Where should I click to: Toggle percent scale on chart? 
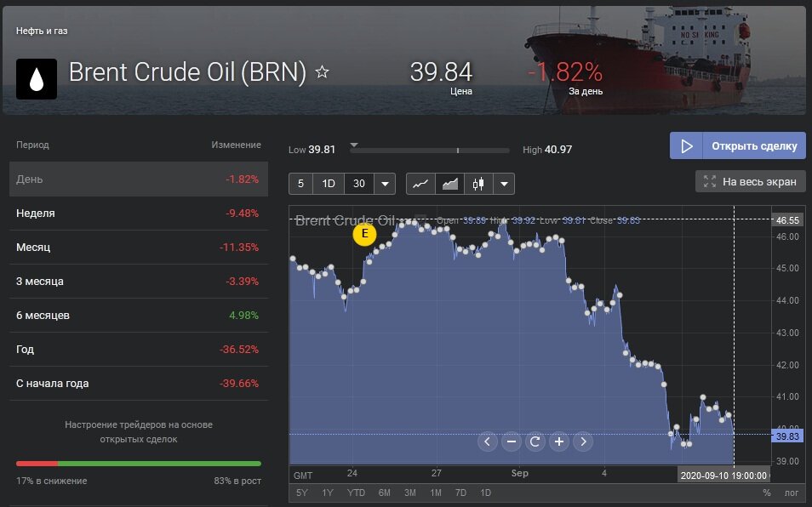(766, 493)
